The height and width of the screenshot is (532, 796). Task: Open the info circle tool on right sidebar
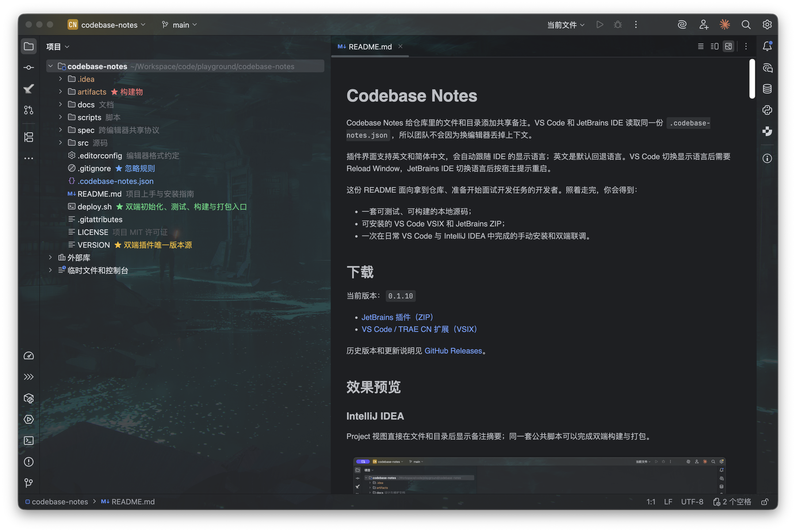(x=767, y=158)
